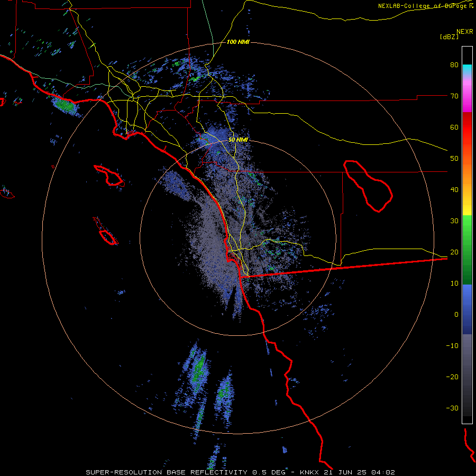
Task: Click the "50 NMI" range ring label
Action: point(238,140)
